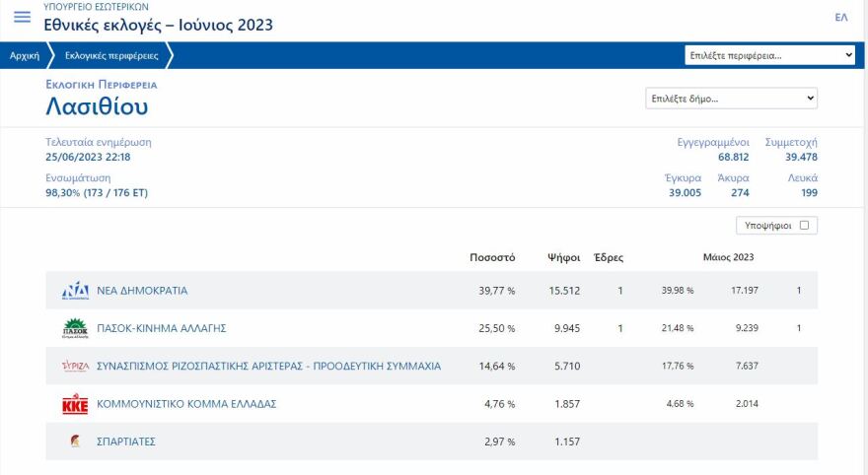This screenshot has height=475, width=868.
Task: Click the ΣΠΑΡΤΙΑΤΕΣ party name
Action: [x=126, y=441]
